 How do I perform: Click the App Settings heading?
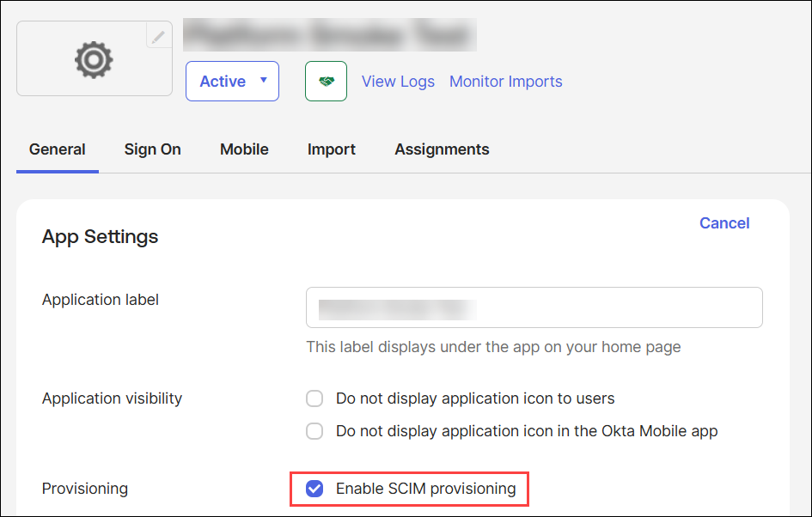tap(100, 237)
